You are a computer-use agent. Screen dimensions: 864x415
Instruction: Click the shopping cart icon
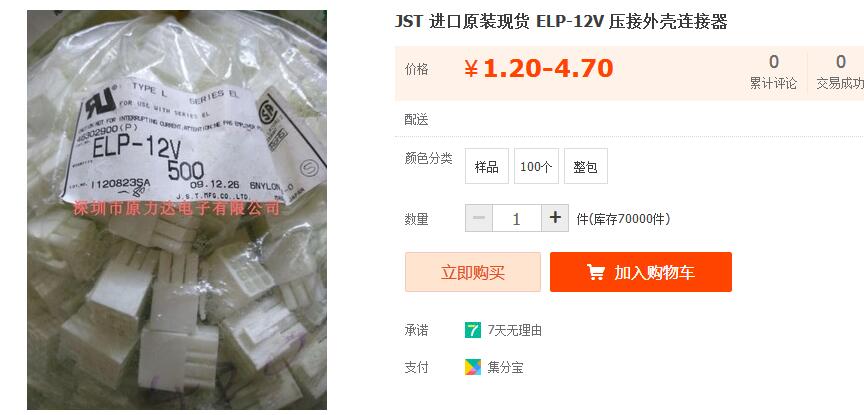pyautogui.click(x=595, y=272)
